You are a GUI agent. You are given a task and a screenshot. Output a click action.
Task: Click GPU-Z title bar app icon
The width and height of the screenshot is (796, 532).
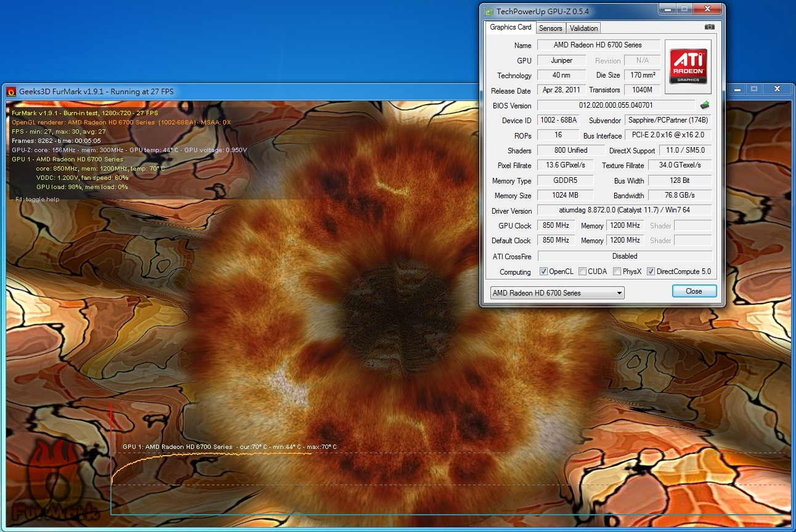[x=489, y=11]
